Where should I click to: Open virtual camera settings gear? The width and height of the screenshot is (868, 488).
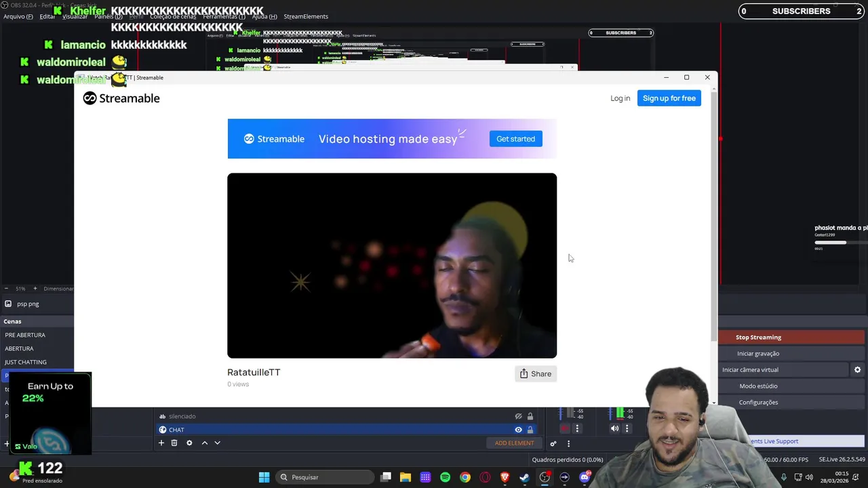(x=857, y=369)
